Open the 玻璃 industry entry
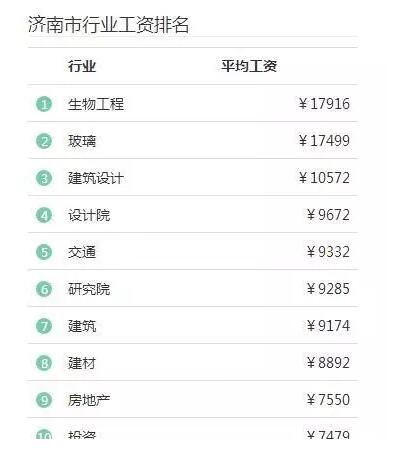Viewport: 397px width, 470px height. pos(82,141)
